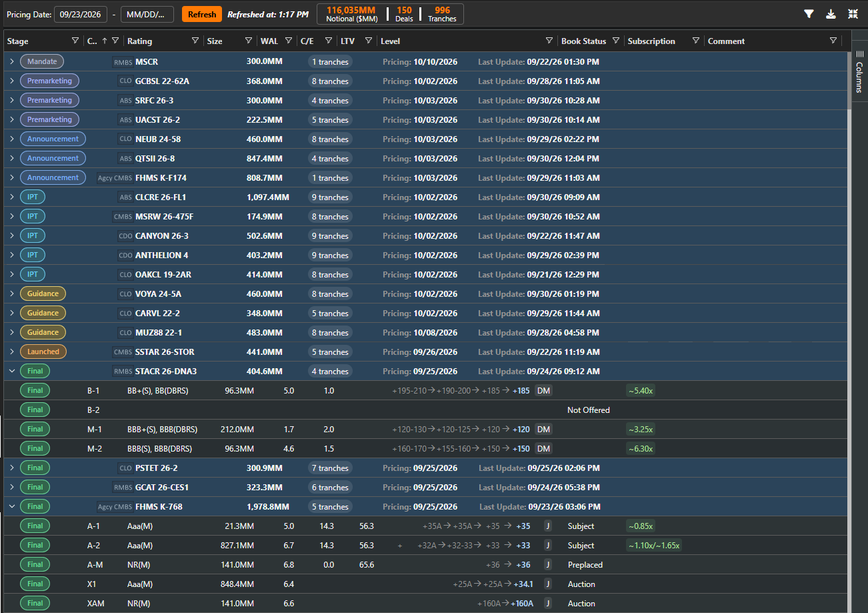Open the LTV column filter icon
Image resolution: width=868 pixels, height=613 pixels.
click(x=369, y=41)
